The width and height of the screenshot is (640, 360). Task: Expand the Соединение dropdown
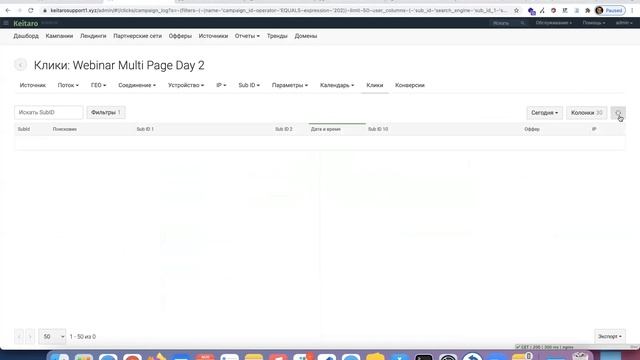click(x=137, y=85)
